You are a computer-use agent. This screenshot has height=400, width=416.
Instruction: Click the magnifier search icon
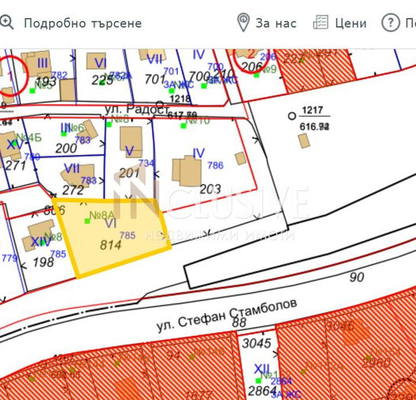[x=6, y=23]
